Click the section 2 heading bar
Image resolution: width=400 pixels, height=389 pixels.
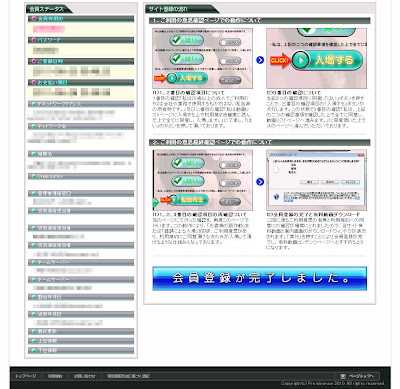pyautogui.click(x=260, y=142)
